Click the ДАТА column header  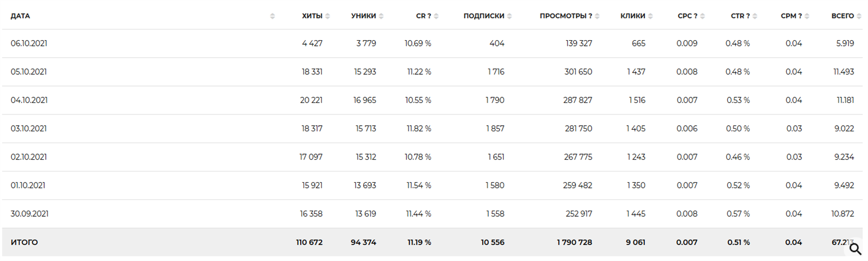pos(20,16)
